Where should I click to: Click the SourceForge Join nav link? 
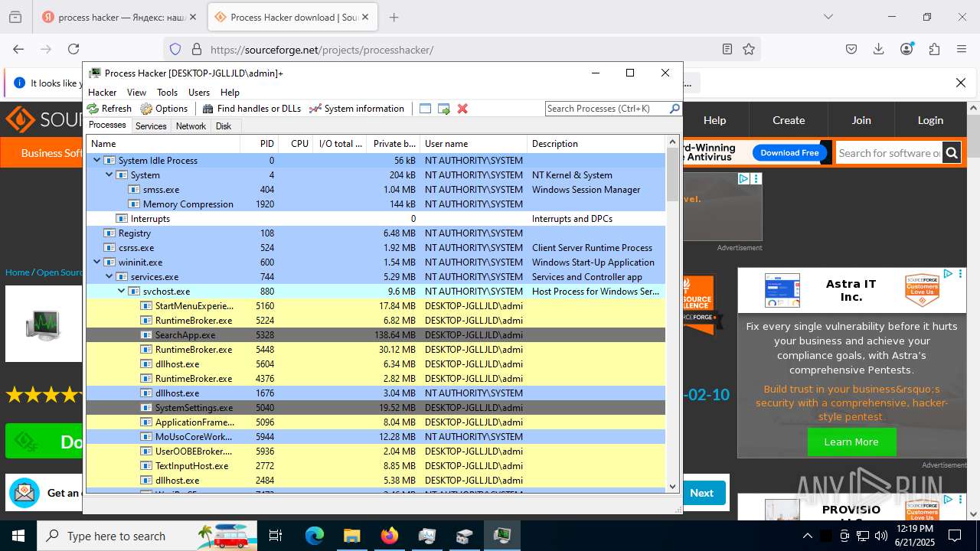click(x=861, y=120)
